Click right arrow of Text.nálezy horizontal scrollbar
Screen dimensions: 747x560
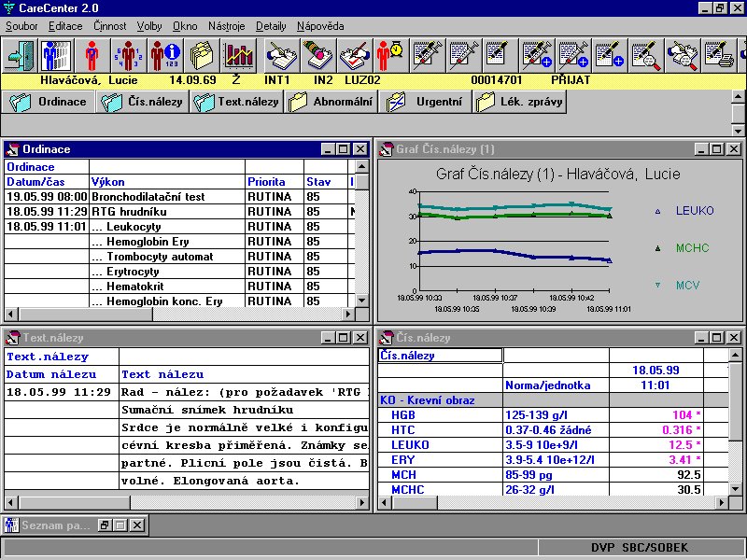362,502
